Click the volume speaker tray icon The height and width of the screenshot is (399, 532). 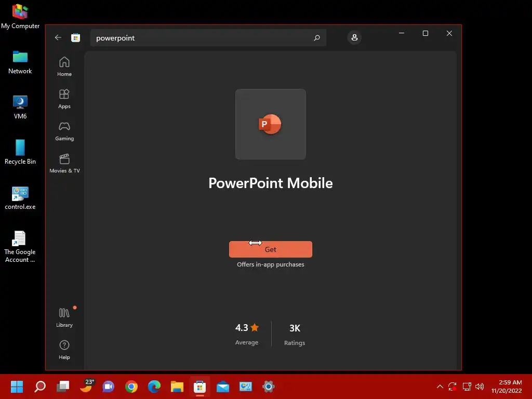point(480,387)
